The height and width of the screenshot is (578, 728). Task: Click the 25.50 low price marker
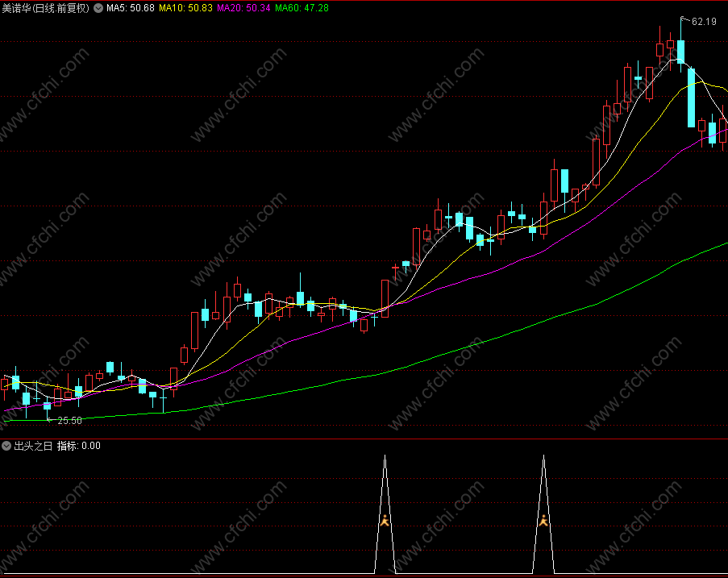(69, 421)
